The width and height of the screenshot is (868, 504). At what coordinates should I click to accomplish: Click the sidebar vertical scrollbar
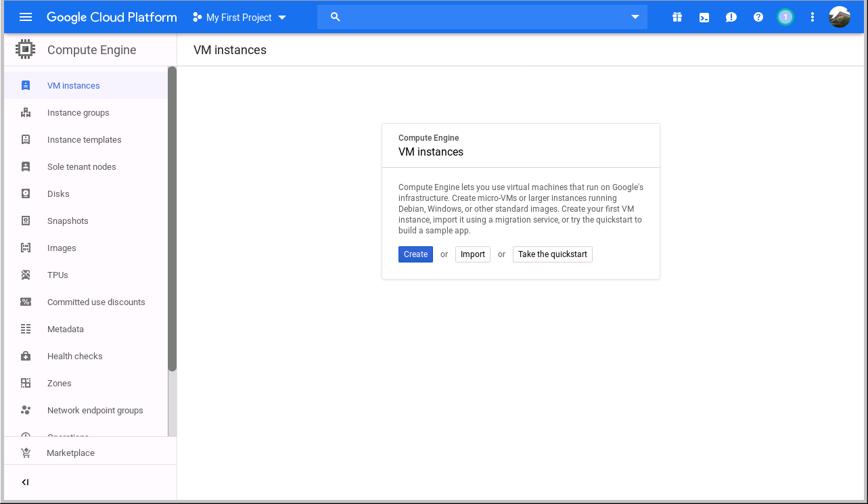(x=173, y=219)
